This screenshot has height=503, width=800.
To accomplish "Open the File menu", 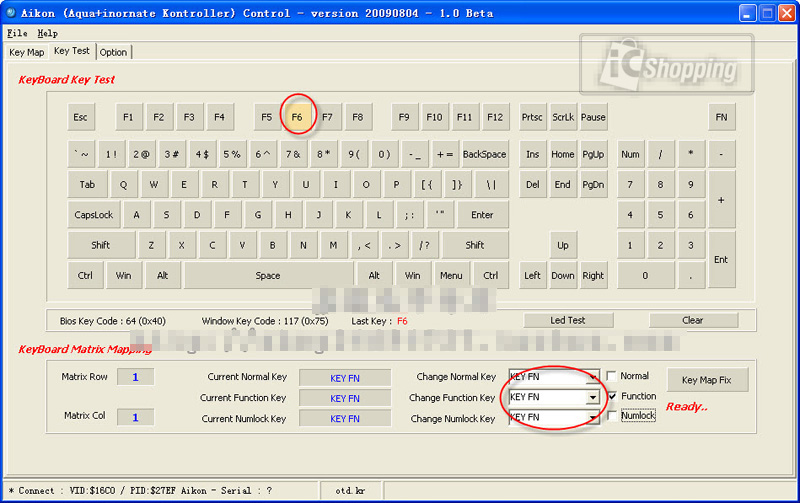I will tap(17, 33).
